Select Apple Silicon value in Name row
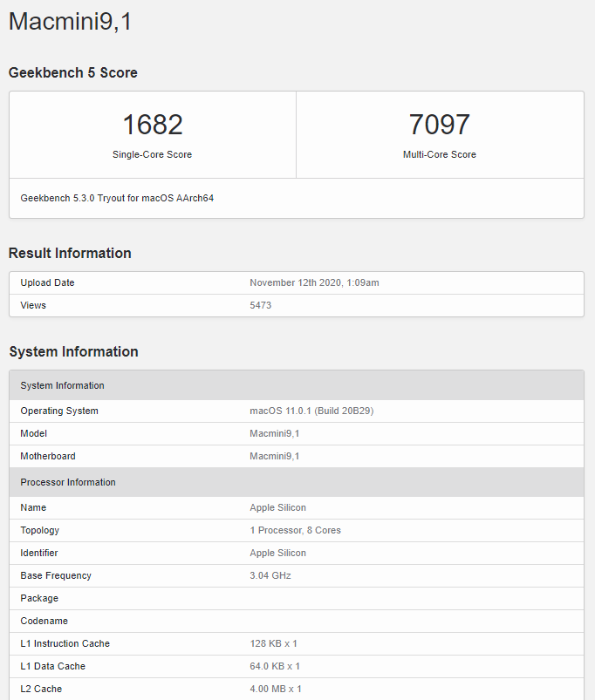The width and height of the screenshot is (595, 700). coord(277,507)
